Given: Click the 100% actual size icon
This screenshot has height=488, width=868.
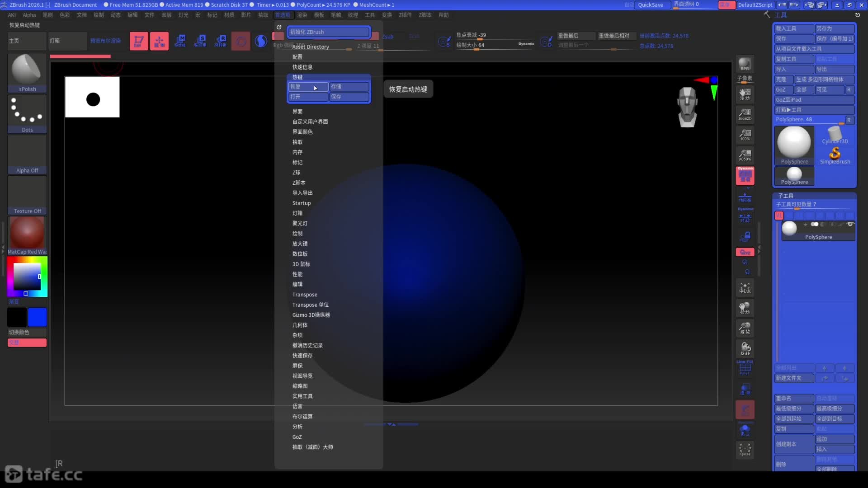Looking at the screenshot, I should (x=745, y=134).
